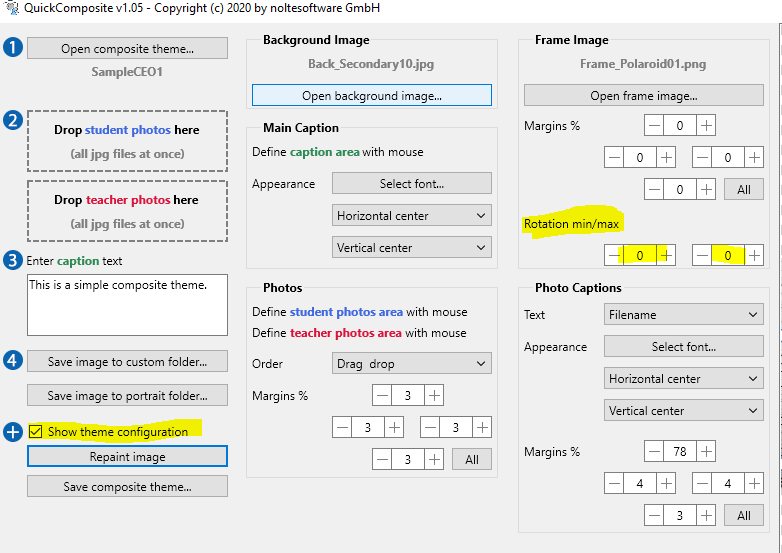Increase Photo Captions bottom margin
This screenshot has width=782, height=553.
(706, 515)
